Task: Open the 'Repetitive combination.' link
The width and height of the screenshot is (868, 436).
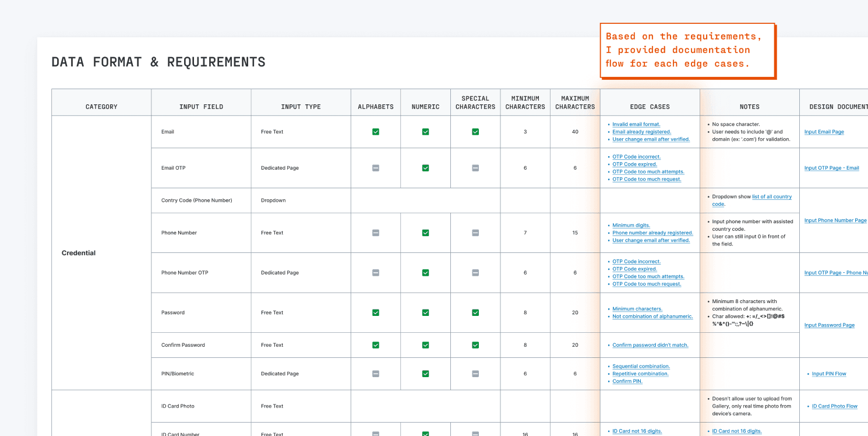Action: (x=640, y=374)
